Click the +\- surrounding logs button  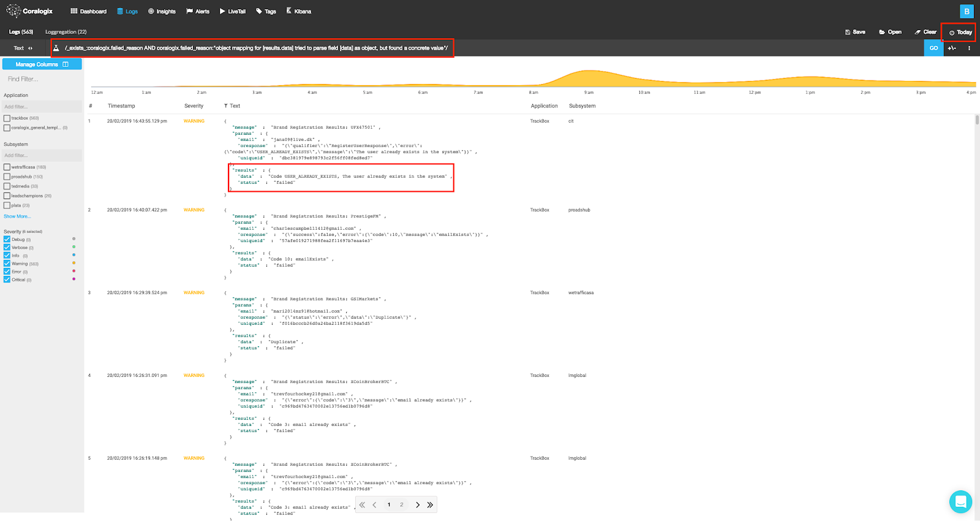952,48
